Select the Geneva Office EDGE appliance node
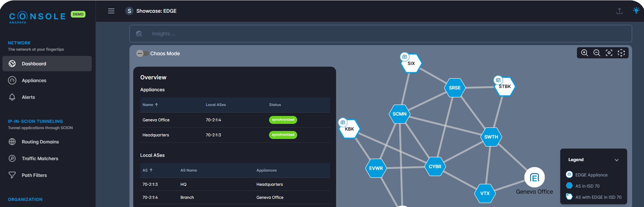 pyautogui.click(x=534, y=178)
